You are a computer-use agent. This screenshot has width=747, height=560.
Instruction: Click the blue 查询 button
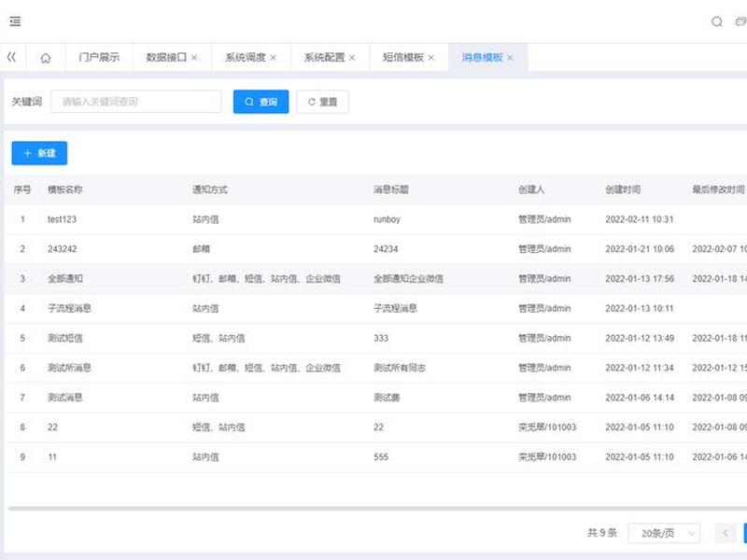pos(261,102)
